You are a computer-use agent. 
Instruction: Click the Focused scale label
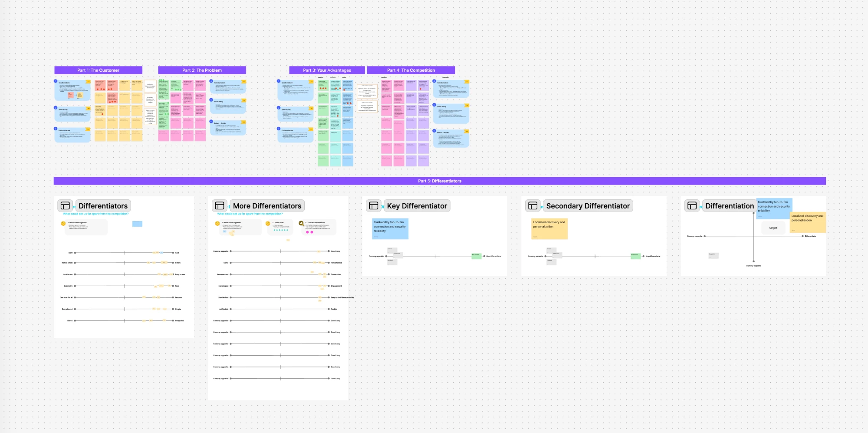click(179, 297)
